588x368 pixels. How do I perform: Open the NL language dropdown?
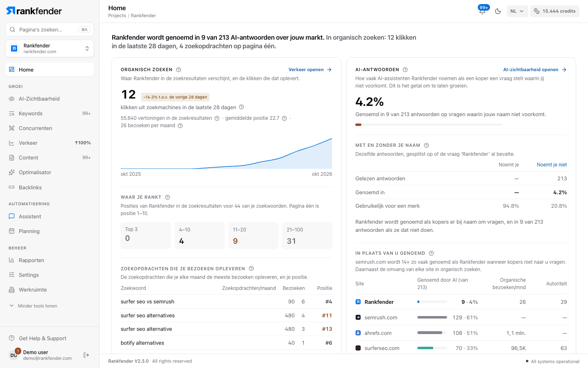tap(517, 11)
